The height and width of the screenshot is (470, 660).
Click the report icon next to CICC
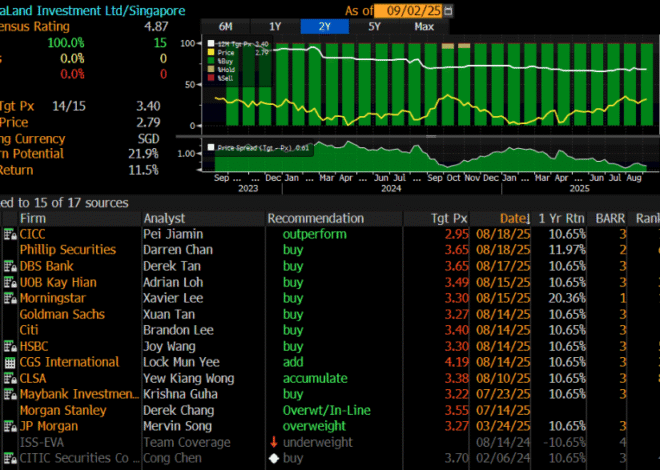10,234
